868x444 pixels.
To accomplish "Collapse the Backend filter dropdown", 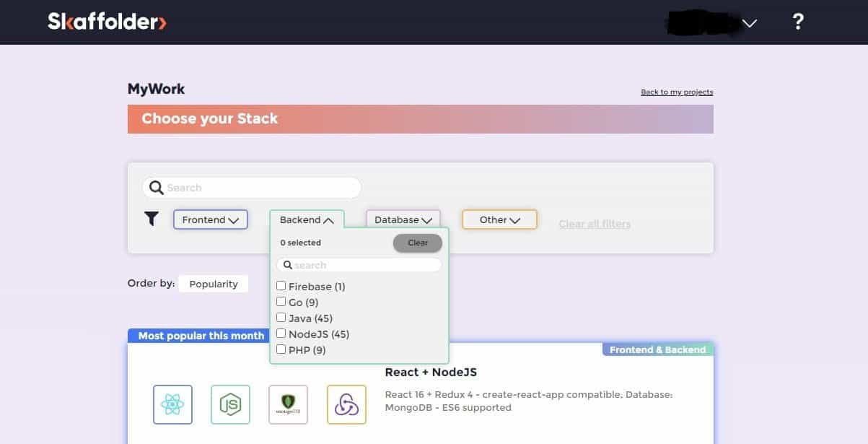I will coord(307,219).
